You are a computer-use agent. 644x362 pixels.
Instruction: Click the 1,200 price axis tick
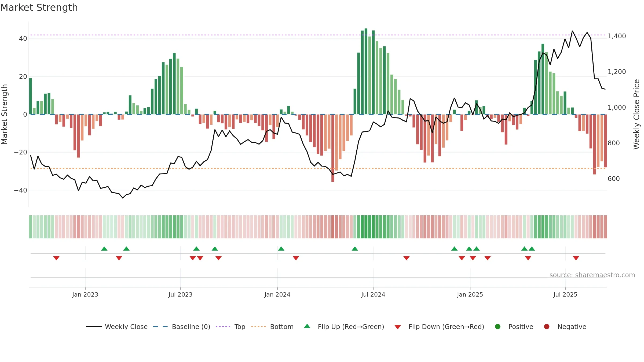(617, 72)
